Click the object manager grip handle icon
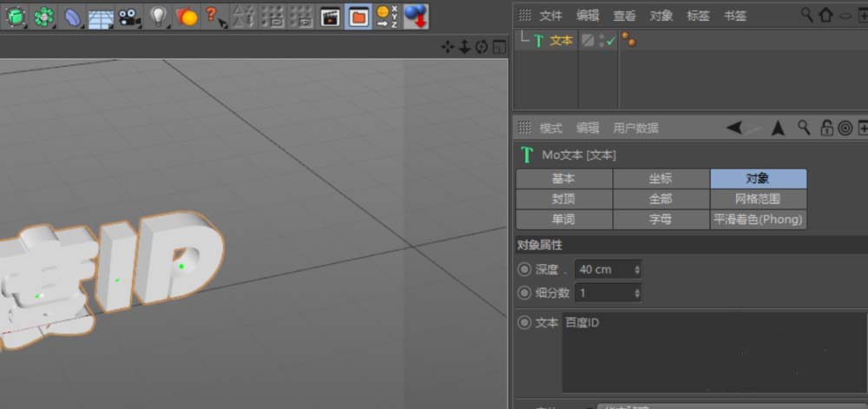Viewport: 868px width, 409px height. click(x=524, y=16)
